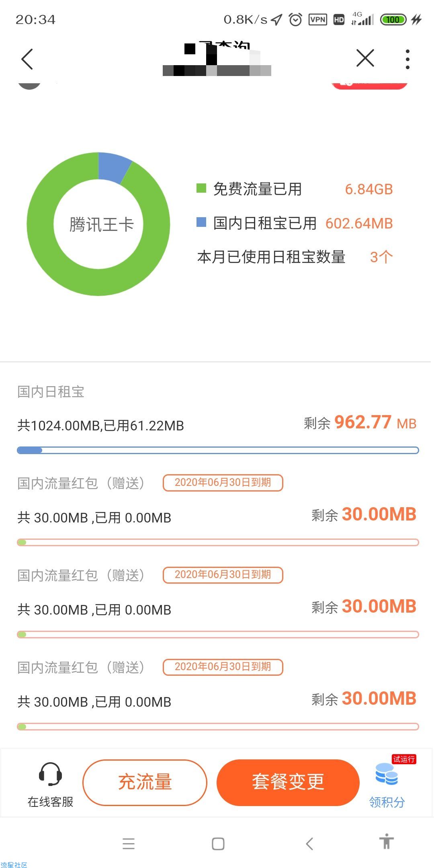
Task: Tap the headset online customer service icon
Action: pos(50,774)
